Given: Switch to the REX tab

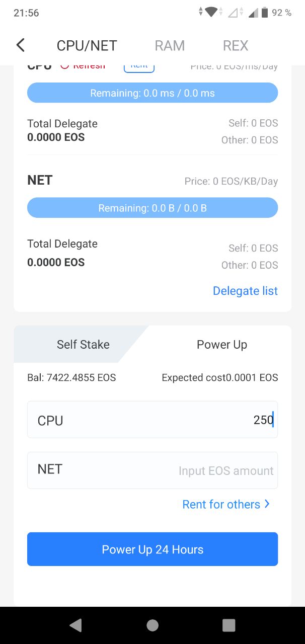Looking at the screenshot, I should pos(236,45).
